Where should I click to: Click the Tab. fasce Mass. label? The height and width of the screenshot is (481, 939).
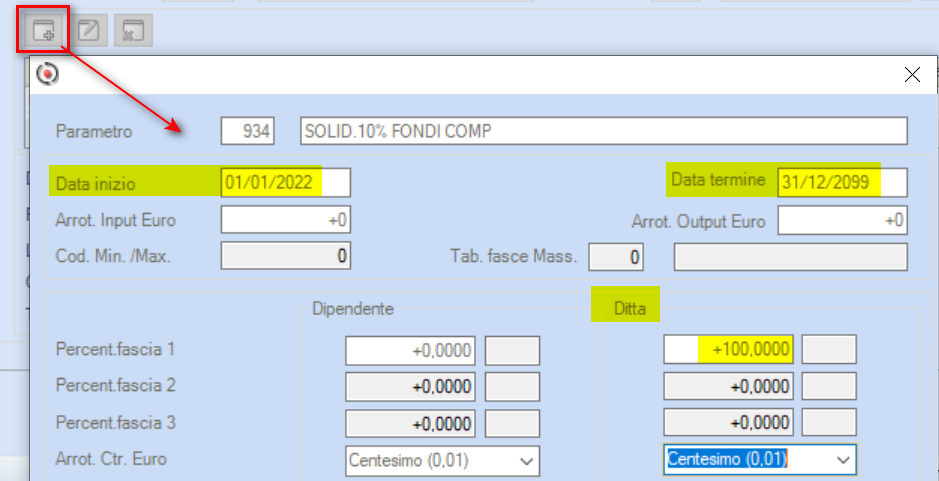514,256
